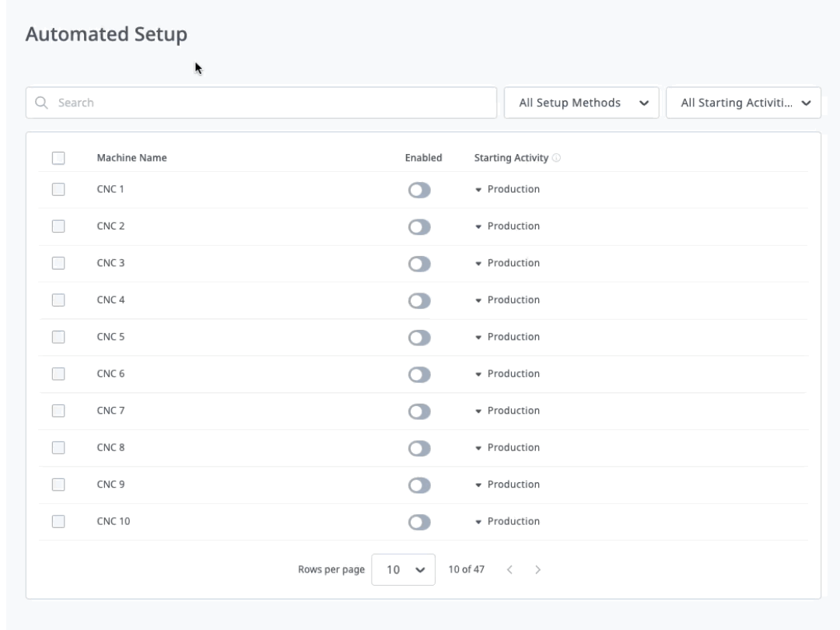Select the CNC 3 row checkbox
Image resolution: width=840 pixels, height=630 pixels.
tap(58, 262)
